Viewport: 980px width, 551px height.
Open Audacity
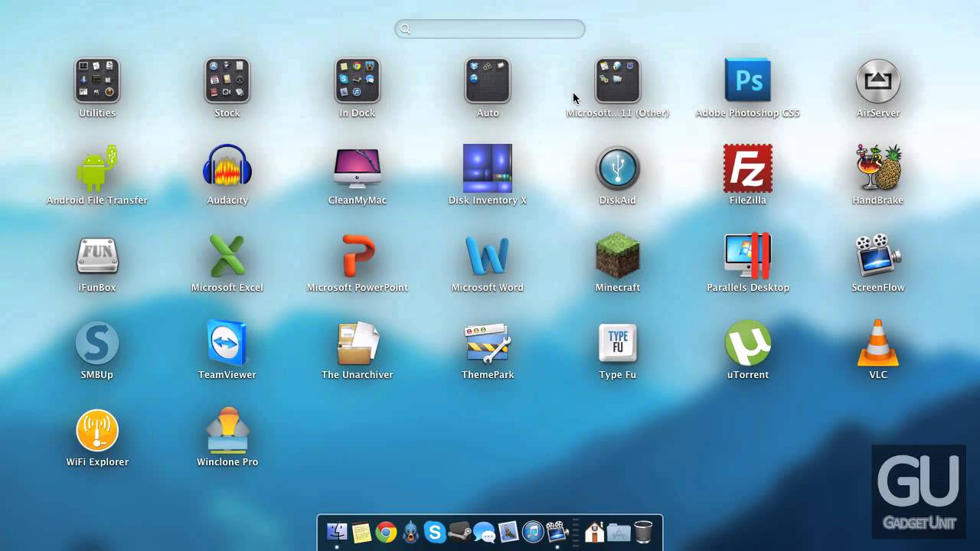[x=227, y=168]
